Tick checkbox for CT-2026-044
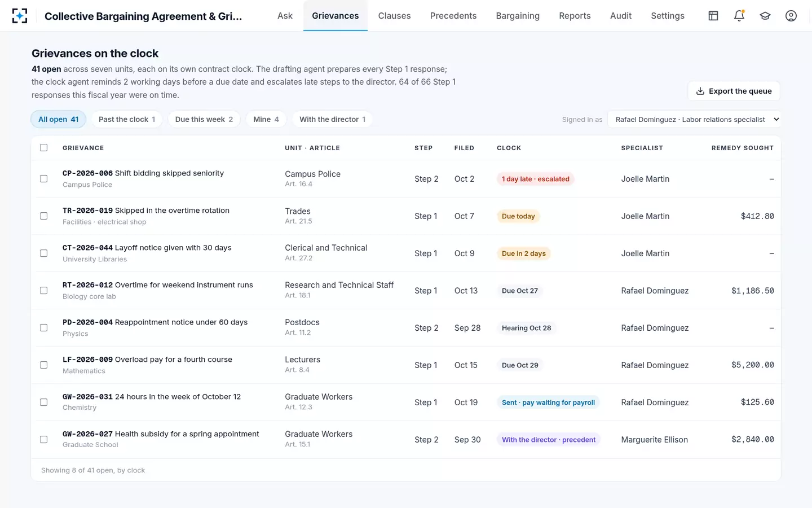Screen dimensions: 812x508 pos(44,253)
